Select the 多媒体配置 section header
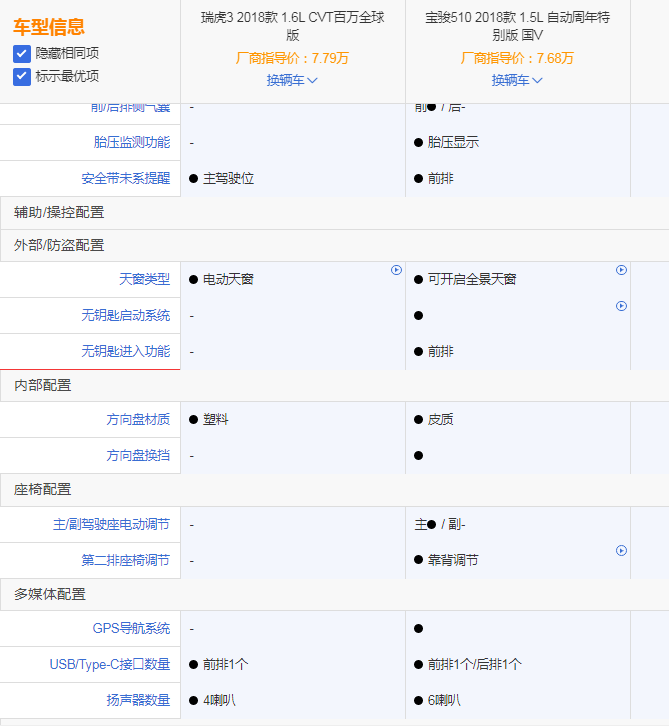 click(50, 594)
